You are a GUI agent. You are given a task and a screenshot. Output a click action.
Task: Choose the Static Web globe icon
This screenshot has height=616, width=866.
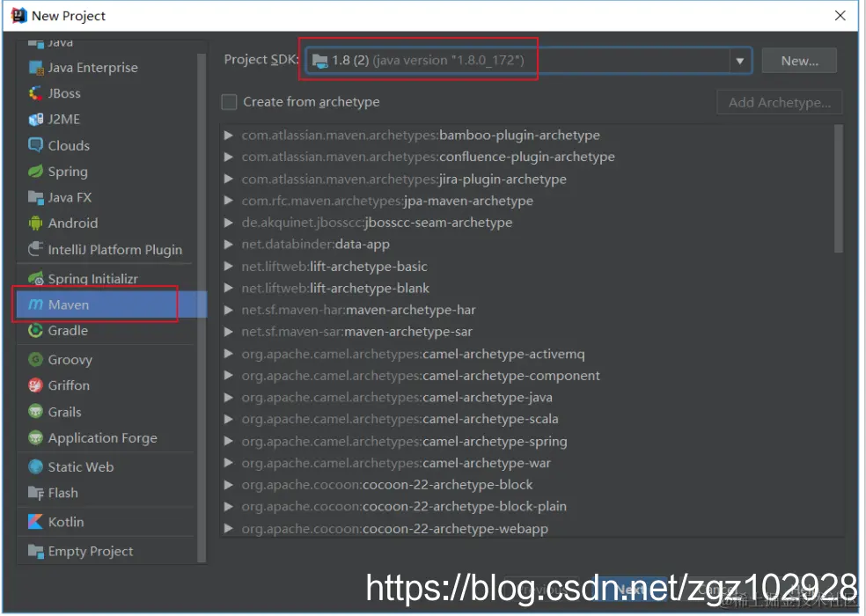36,466
